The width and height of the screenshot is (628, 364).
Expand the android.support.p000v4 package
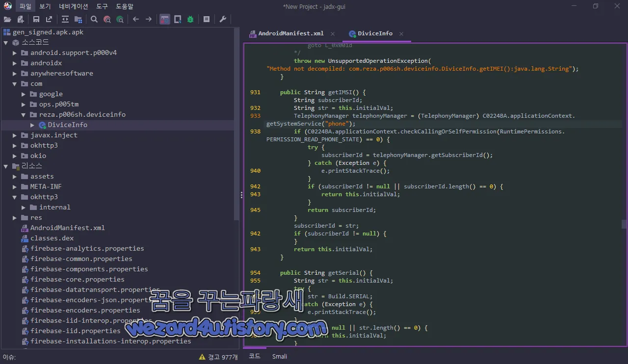15,53
